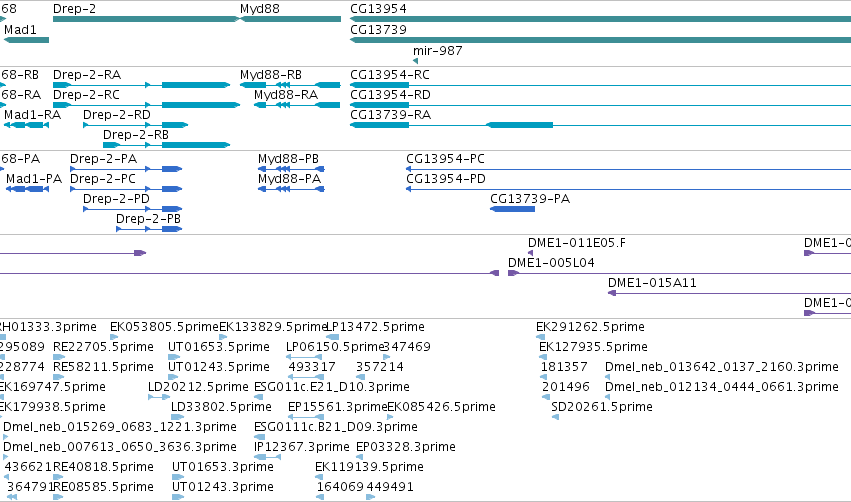The height and width of the screenshot is (502, 851).
Task: Select the CG13954-PC label
Action: click(x=446, y=158)
